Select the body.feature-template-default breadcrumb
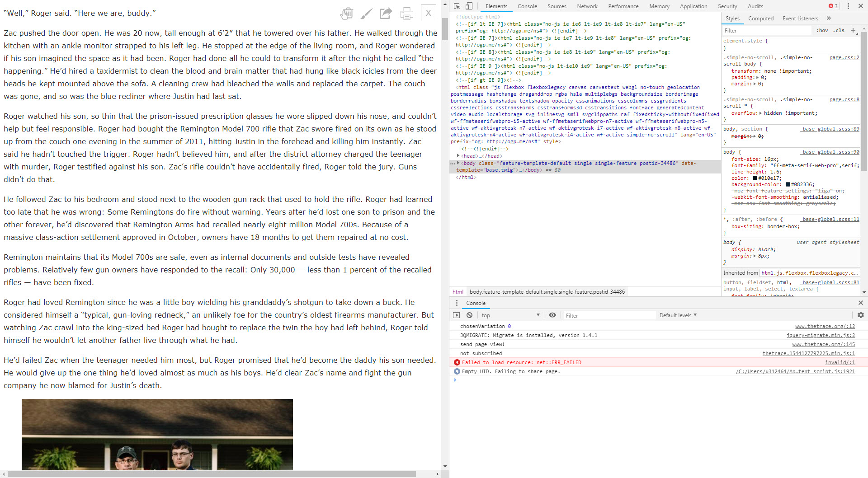The height and width of the screenshot is (478, 868). coord(547,292)
